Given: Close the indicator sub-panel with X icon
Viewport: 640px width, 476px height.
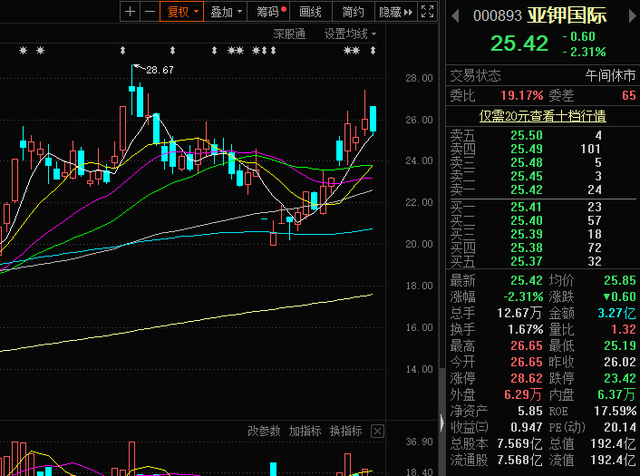Looking at the screenshot, I should tap(377, 431).
